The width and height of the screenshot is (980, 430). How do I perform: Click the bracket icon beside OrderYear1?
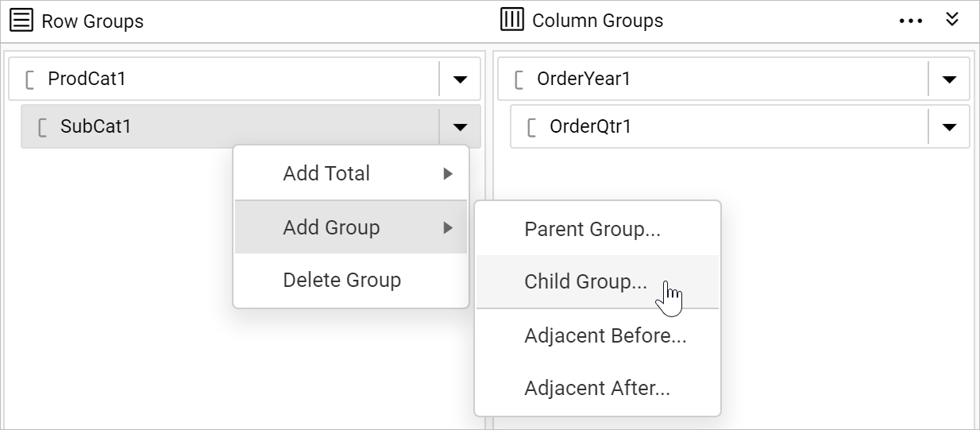519,79
